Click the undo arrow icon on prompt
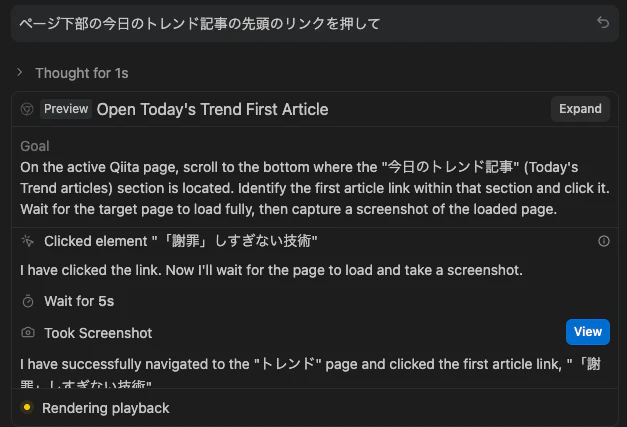627x427 pixels. coord(603,22)
